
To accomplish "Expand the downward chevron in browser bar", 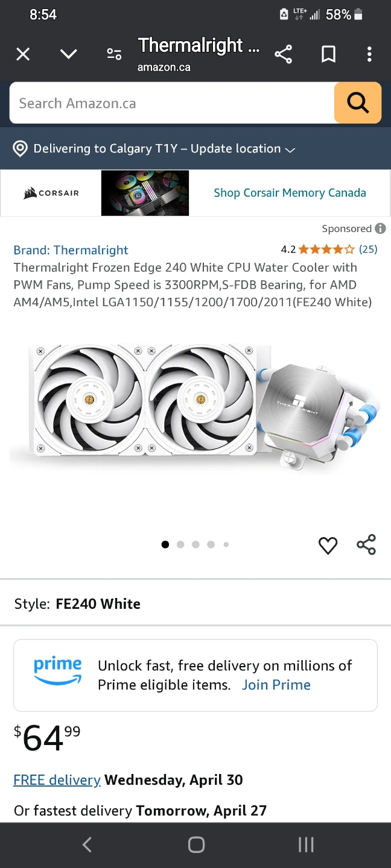I will click(69, 54).
